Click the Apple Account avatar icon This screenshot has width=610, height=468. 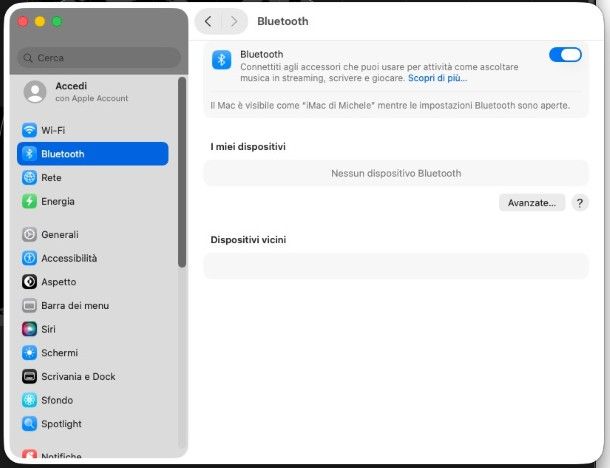(x=35, y=92)
